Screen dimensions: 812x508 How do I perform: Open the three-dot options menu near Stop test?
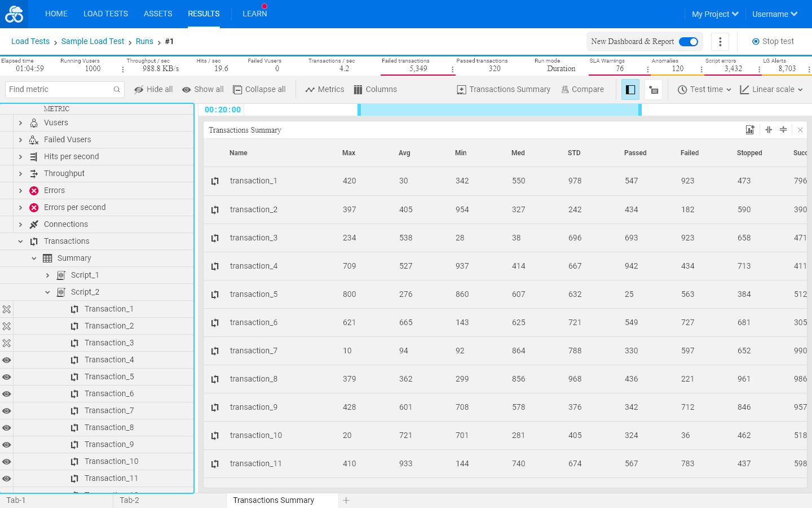click(720, 42)
